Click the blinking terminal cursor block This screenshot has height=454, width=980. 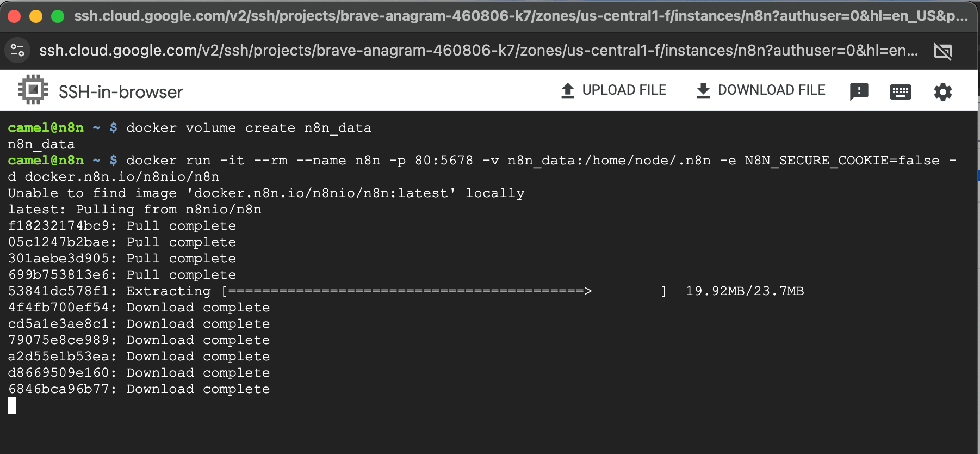pos(12,406)
